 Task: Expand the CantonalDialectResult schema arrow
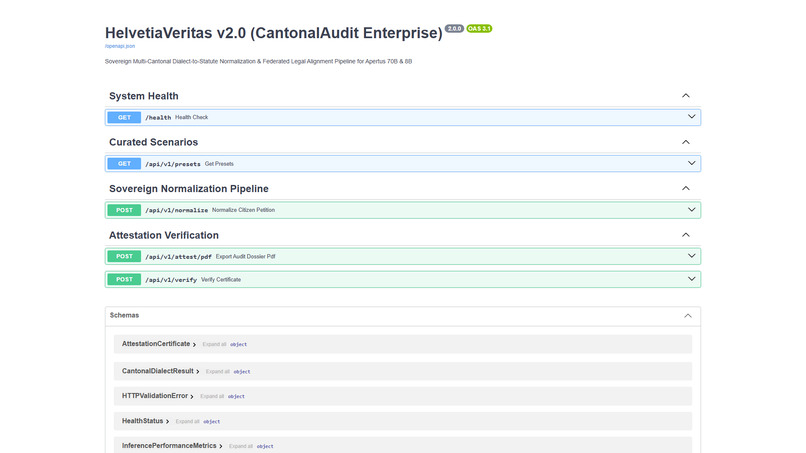pos(198,371)
